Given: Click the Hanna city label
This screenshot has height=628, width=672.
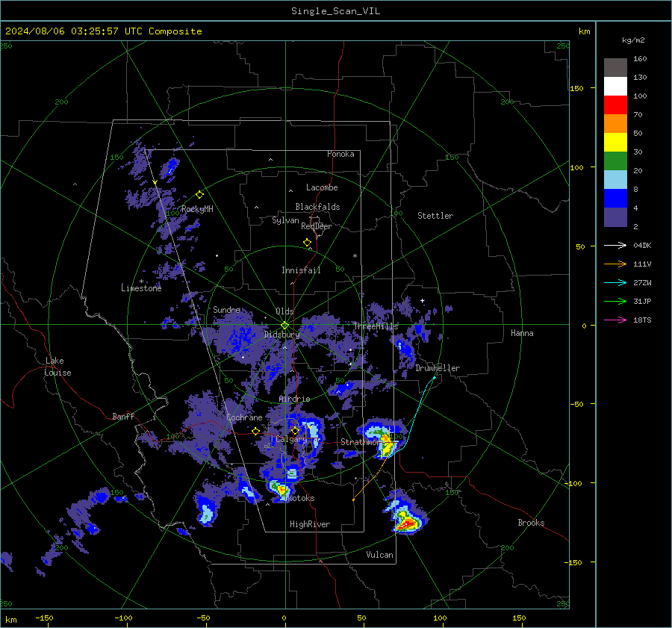Looking at the screenshot, I should (x=522, y=333).
